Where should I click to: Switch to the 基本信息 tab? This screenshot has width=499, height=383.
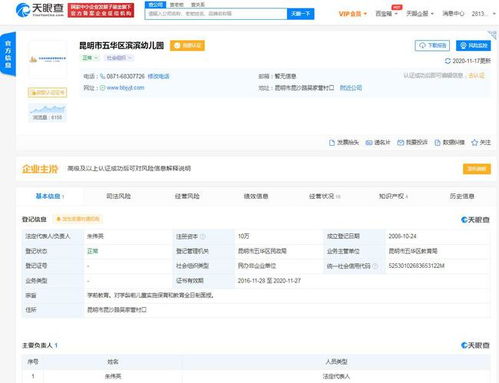(49, 196)
